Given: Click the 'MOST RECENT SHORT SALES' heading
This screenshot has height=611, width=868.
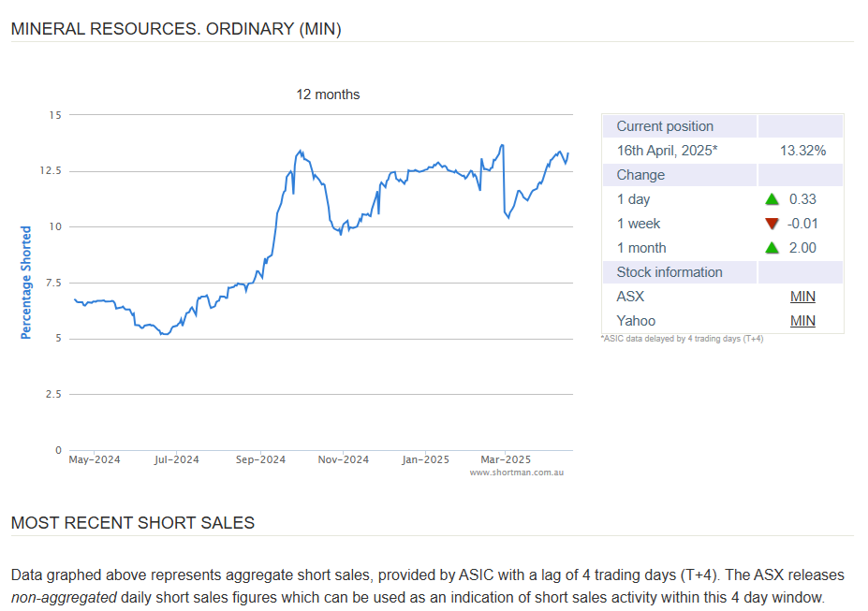Looking at the screenshot, I should point(133,523).
